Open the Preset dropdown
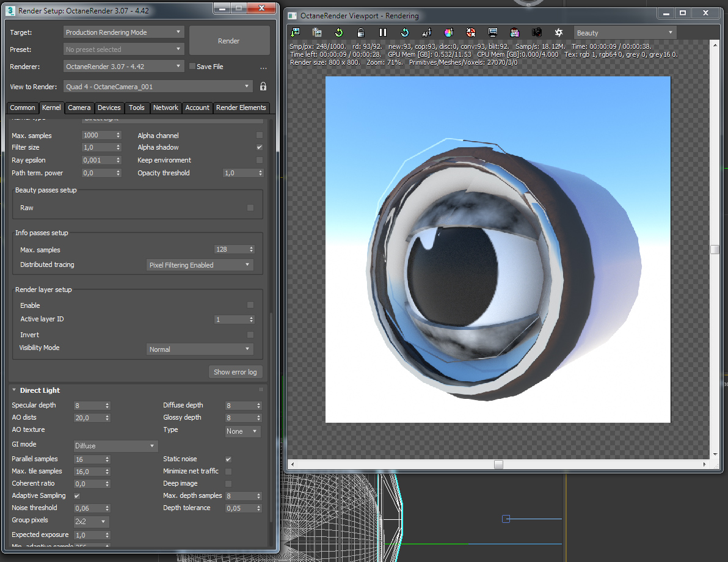This screenshot has height=562, width=728. [x=123, y=49]
